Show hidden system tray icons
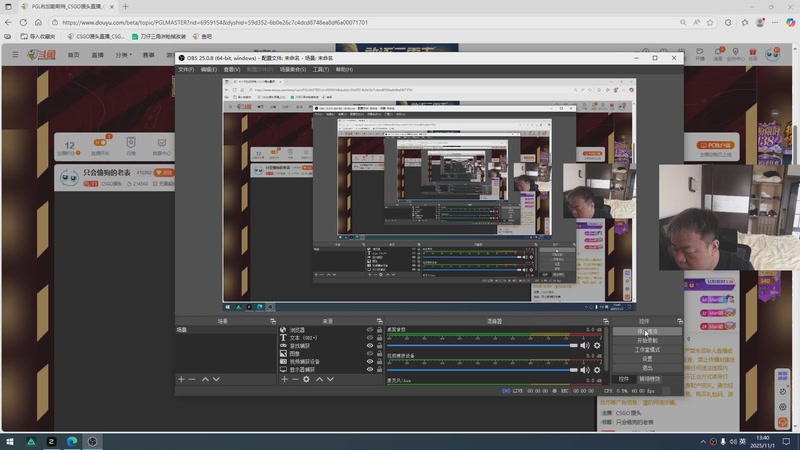 click(703, 441)
